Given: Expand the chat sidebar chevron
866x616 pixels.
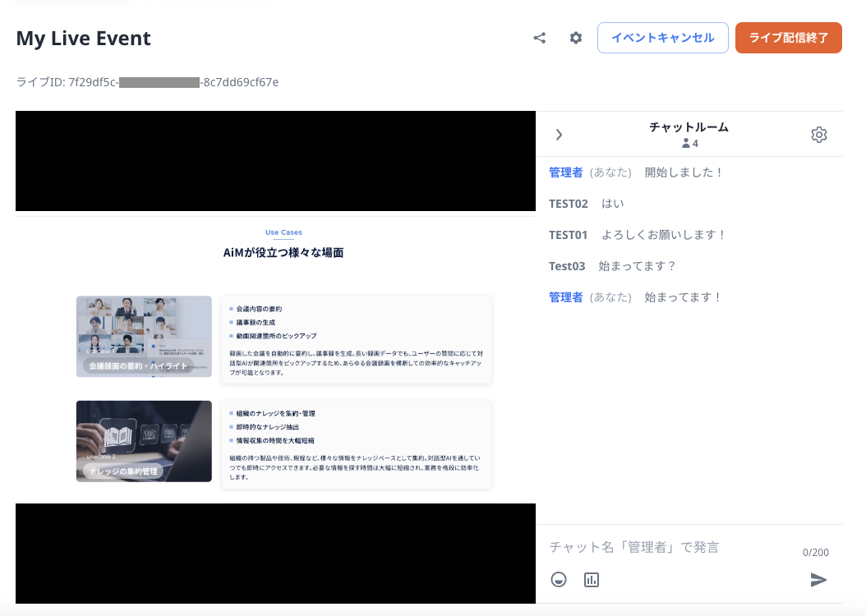Looking at the screenshot, I should point(559,134).
